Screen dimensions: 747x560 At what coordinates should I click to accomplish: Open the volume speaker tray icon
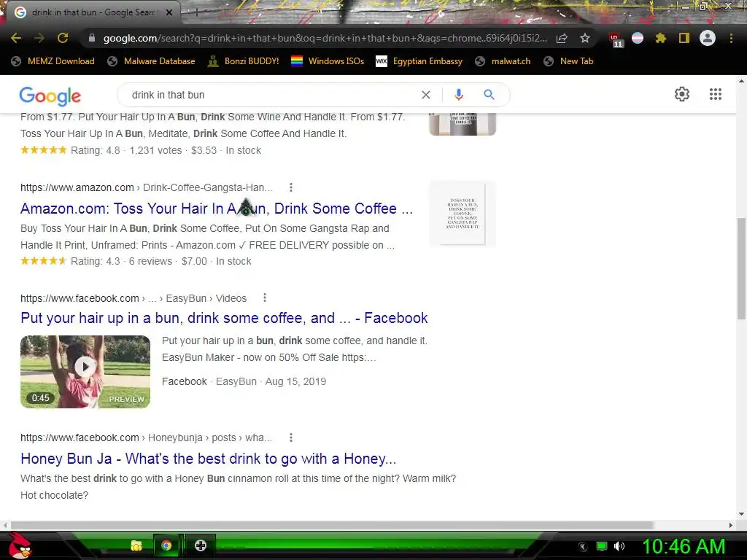pos(619,546)
